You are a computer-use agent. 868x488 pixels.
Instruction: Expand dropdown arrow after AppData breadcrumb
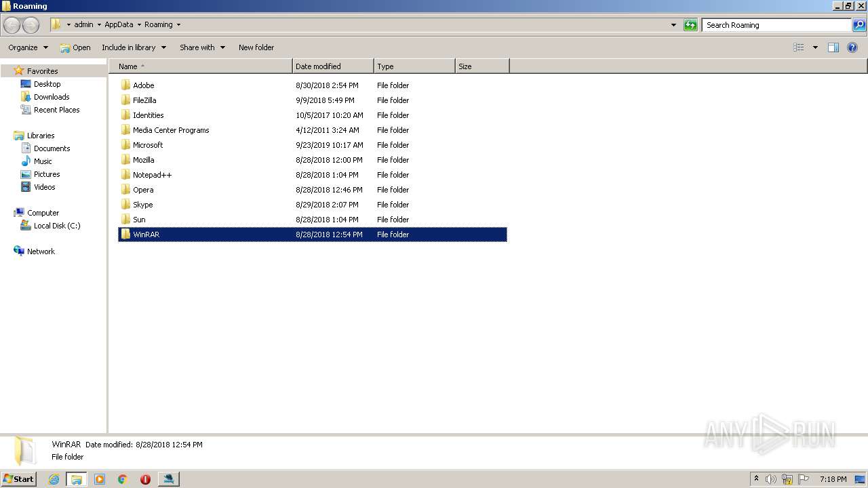click(x=139, y=25)
